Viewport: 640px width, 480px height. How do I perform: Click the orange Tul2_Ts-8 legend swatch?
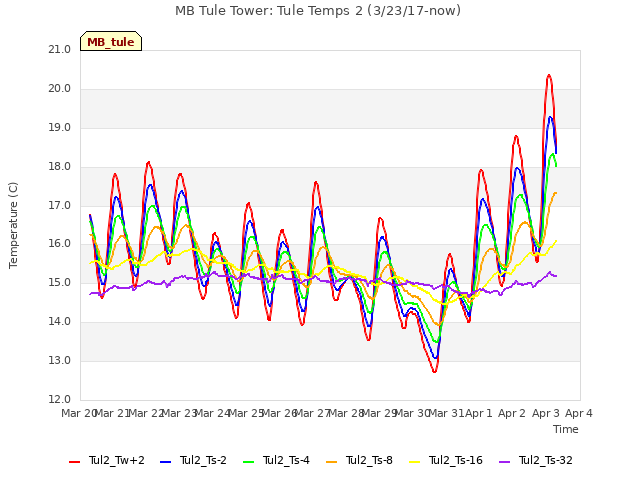(331, 462)
